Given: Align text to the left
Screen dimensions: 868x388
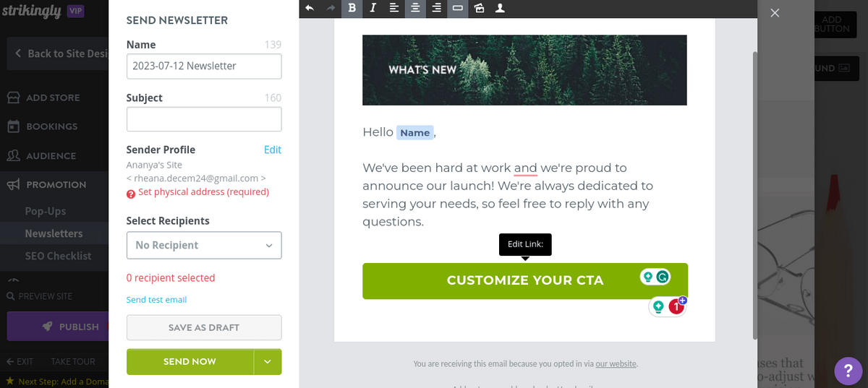Looking at the screenshot, I should (394, 8).
